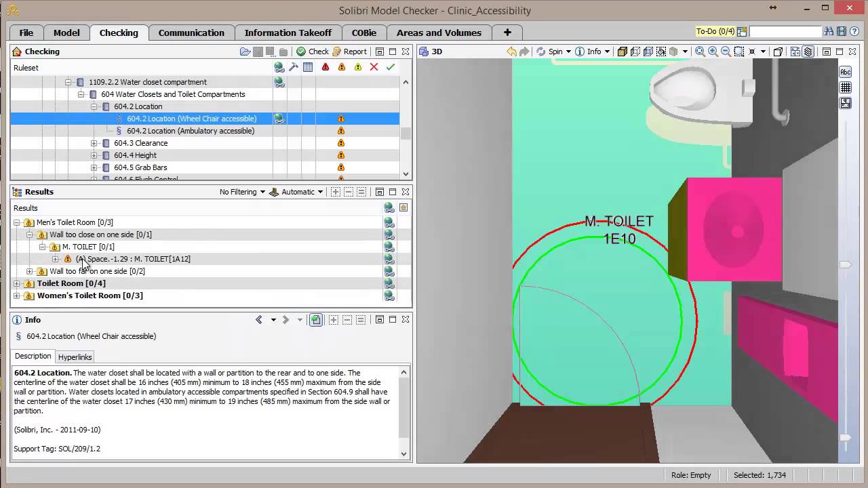The width and height of the screenshot is (868, 488).
Task: Toggle the Abc labels display button
Action: point(846,72)
